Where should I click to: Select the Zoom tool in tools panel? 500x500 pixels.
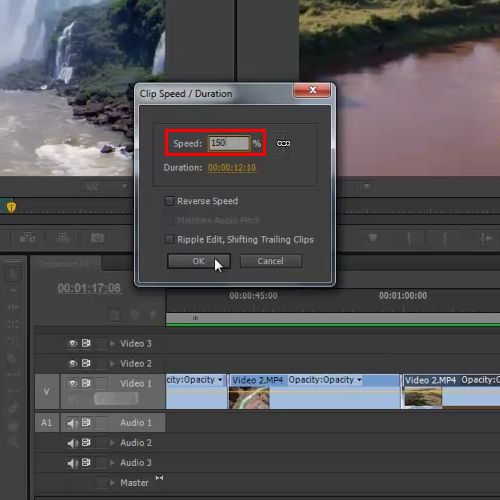pyautogui.click(x=13, y=442)
